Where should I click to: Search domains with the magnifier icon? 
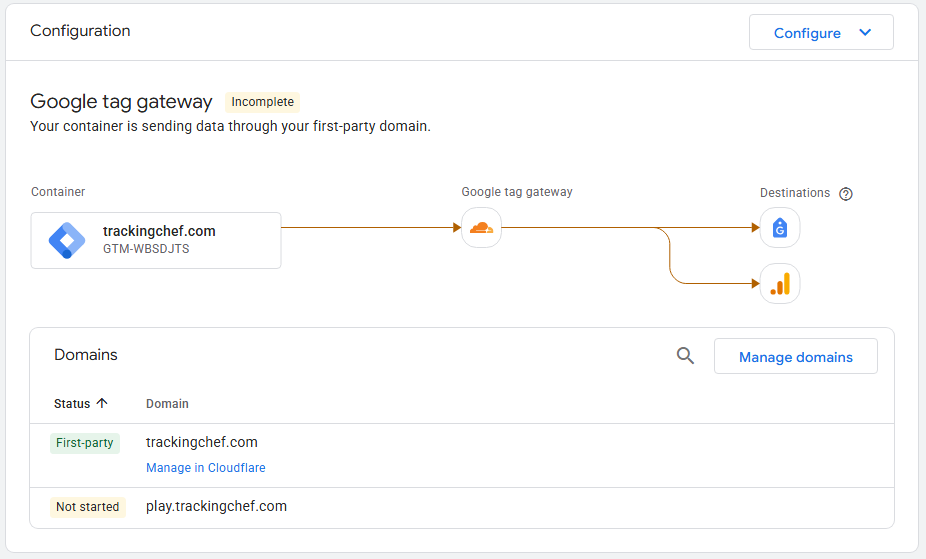coord(685,356)
